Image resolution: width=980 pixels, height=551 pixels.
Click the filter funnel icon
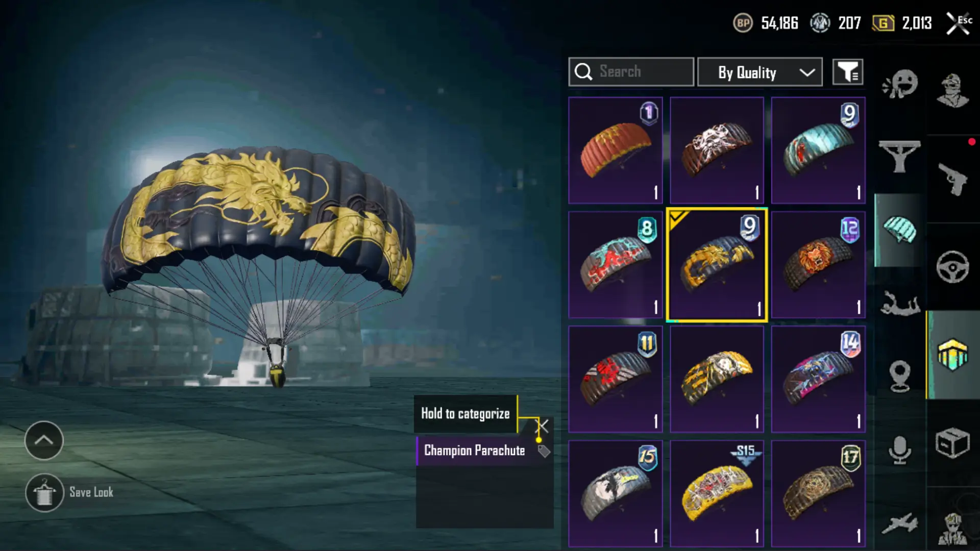tap(848, 72)
